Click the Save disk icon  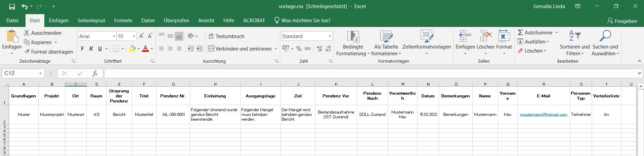[12, 6]
